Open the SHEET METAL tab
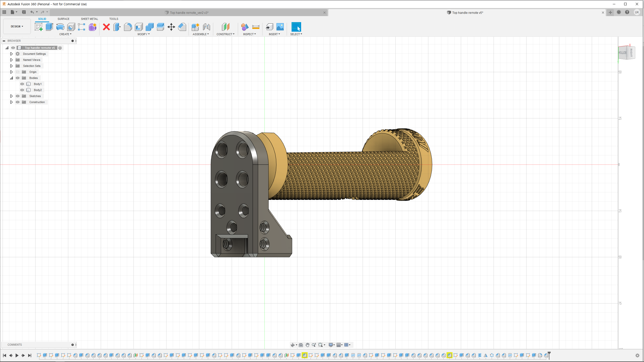 pyautogui.click(x=89, y=19)
